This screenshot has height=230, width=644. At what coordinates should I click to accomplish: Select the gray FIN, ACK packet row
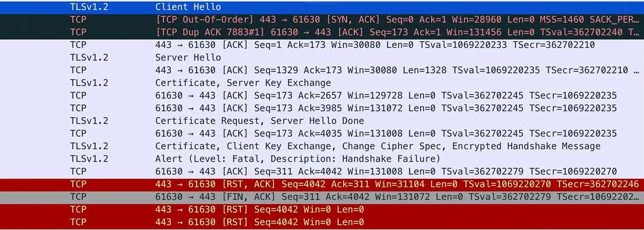click(x=322, y=197)
